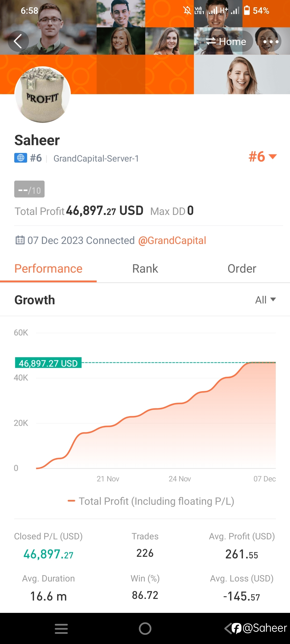Tap the --/10 score badge

[x=29, y=189]
